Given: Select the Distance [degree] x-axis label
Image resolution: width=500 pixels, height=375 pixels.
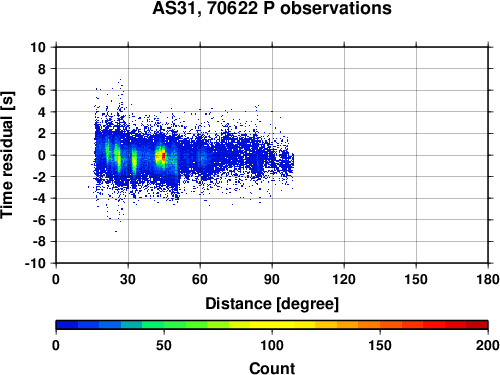Looking at the screenshot, I should (x=272, y=304).
